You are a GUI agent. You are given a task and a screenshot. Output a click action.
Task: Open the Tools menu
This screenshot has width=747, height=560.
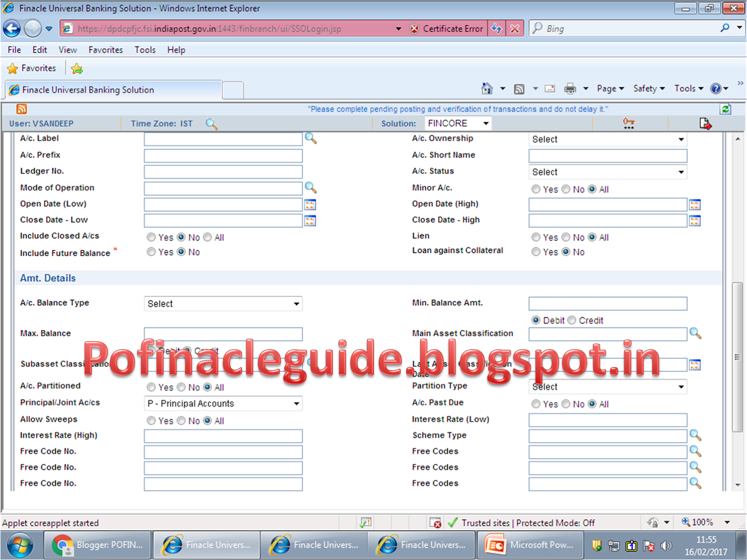pyautogui.click(x=145, y=50)
